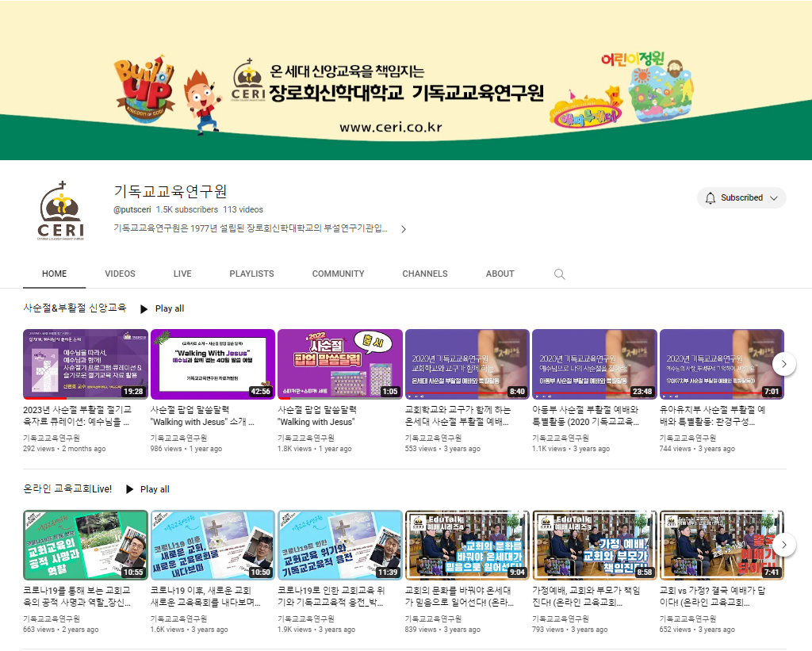Click title 교회학교와 교구가 함께 하는 온세대

pos(458,415)
